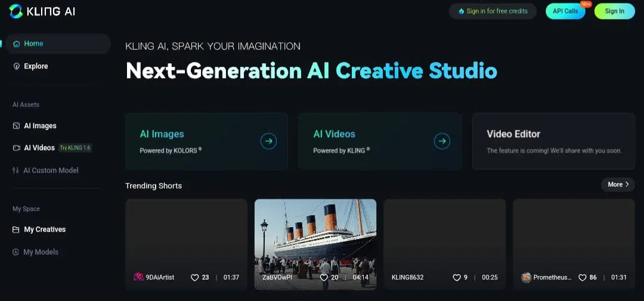Click the heart icon on Prometheus short
This screenshot has height=301, width=644.
582,278
